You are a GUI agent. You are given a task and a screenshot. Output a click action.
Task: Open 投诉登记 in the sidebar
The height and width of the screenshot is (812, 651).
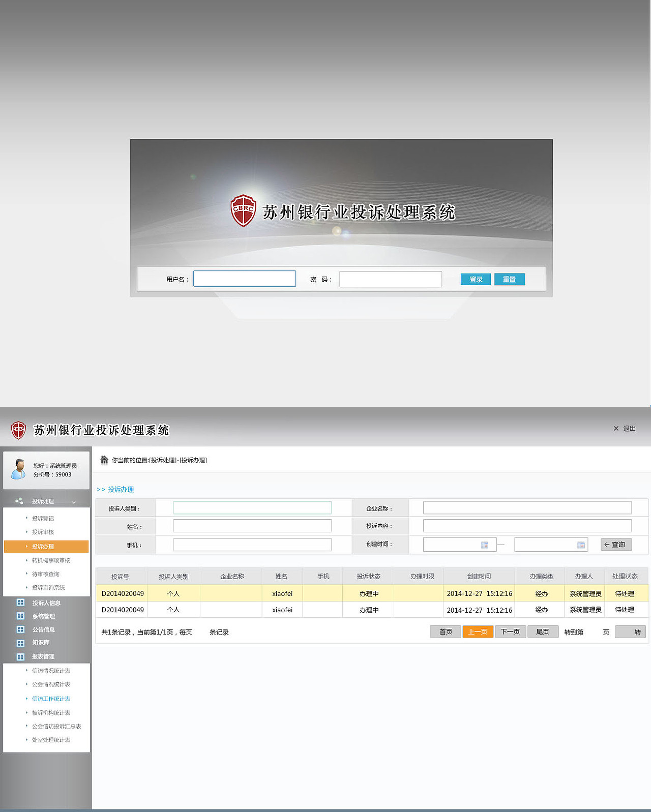[43, 518]
